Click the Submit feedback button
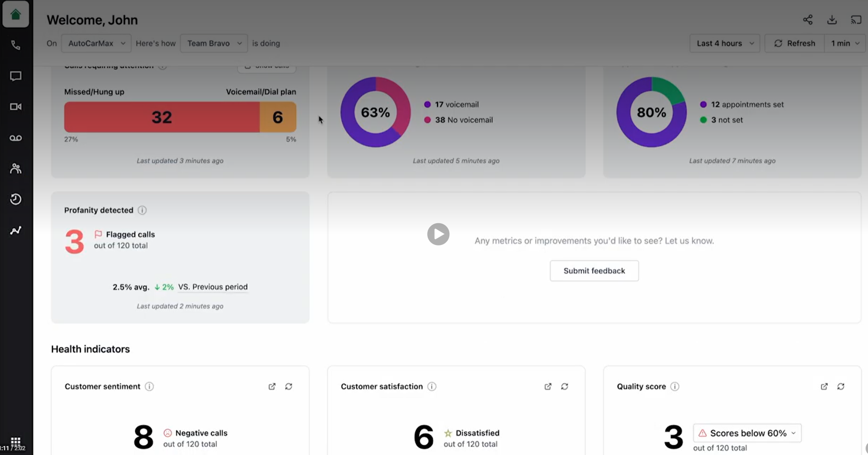 (x=594, y=271)
